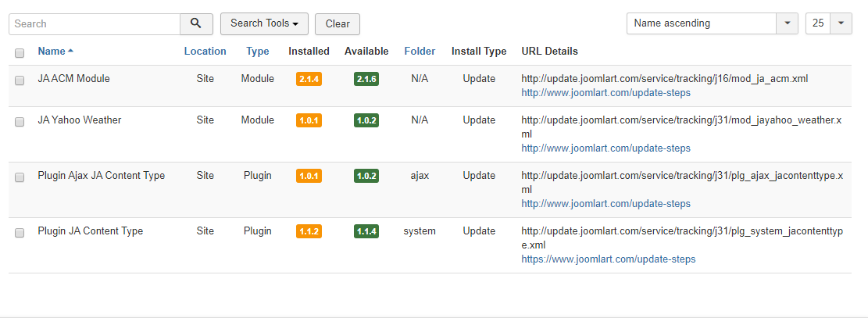Select the JA Yahoo Weather checkbox

click(20, 122)
